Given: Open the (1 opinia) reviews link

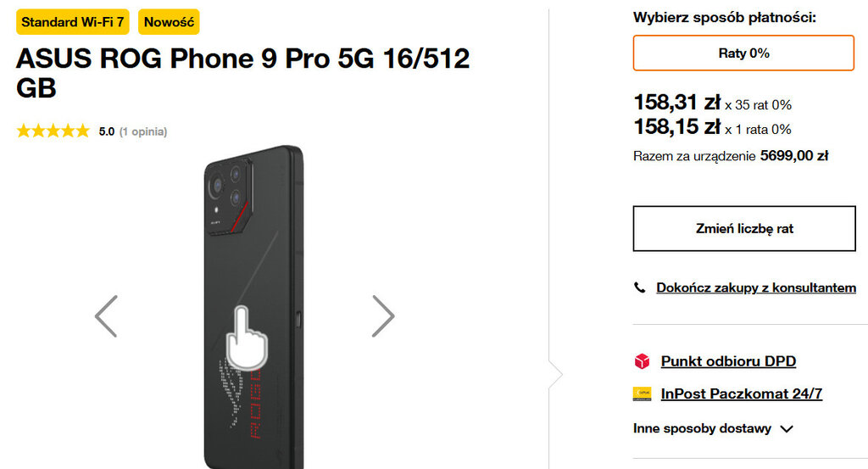Looking at the screenshot, I should pos(143,131).
